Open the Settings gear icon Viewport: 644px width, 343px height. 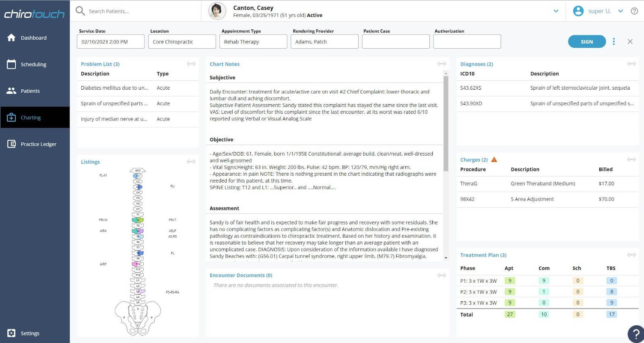click(x=11, y=333)
